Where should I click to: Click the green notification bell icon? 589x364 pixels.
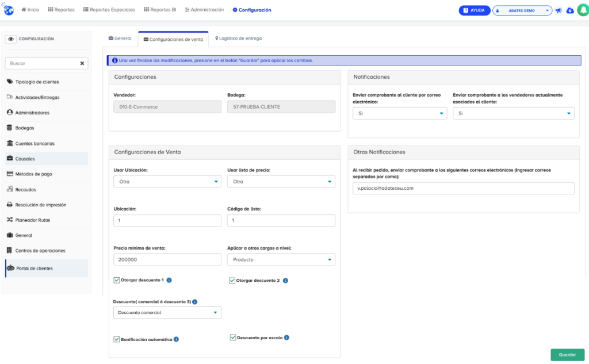coord(583,10)
